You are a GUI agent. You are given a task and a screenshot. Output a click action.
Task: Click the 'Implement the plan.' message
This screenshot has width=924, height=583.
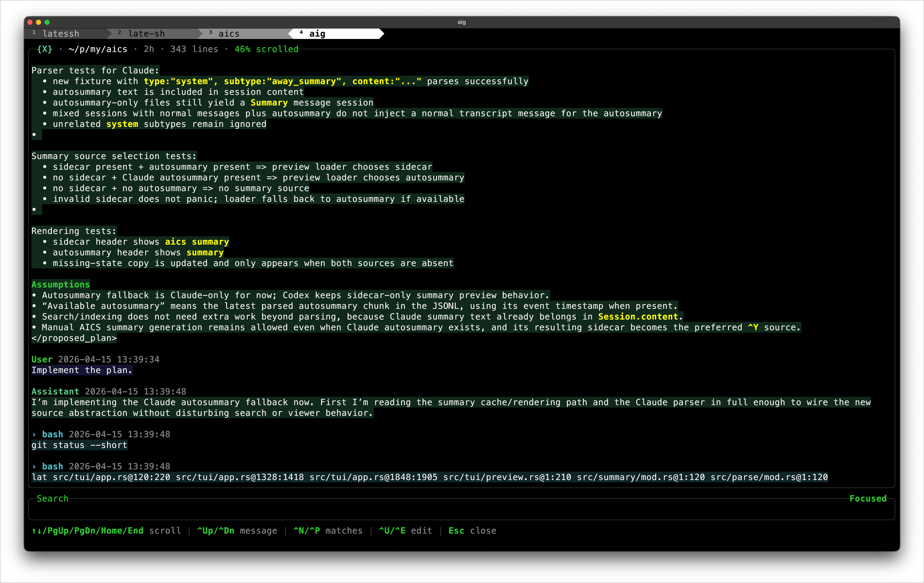pyautogui.click(x=82, y=370)
